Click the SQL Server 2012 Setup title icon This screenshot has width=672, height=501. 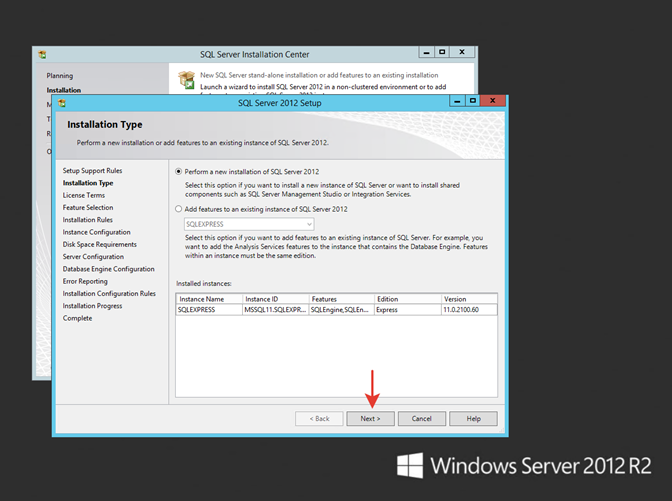pos(62,103)
